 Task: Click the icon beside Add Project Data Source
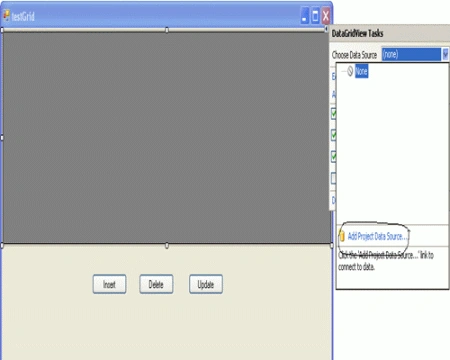click(342, 236)
